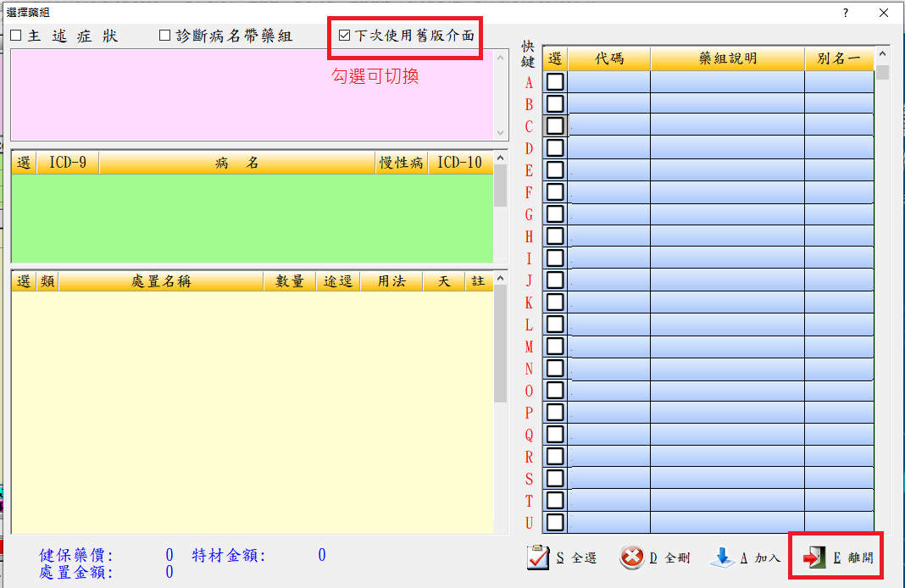Enable the 主述症狀 checkbox
The width and height of the screenshot is (905, 588).
pos(16,36)
